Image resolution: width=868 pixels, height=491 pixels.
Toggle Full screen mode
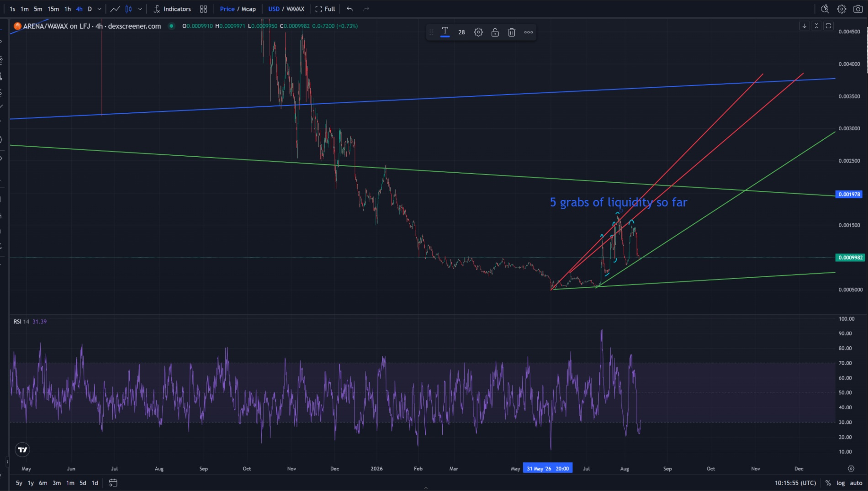click(x=325, y=9)
